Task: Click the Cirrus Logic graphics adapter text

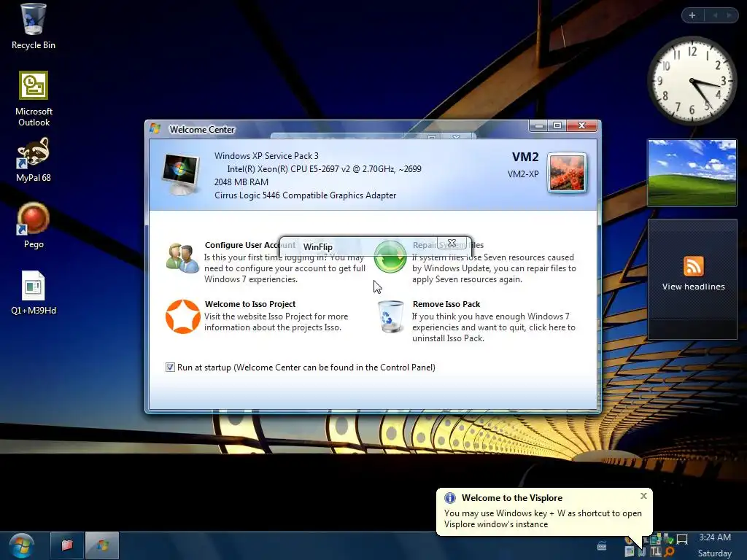Action: (x=306, y=195)
